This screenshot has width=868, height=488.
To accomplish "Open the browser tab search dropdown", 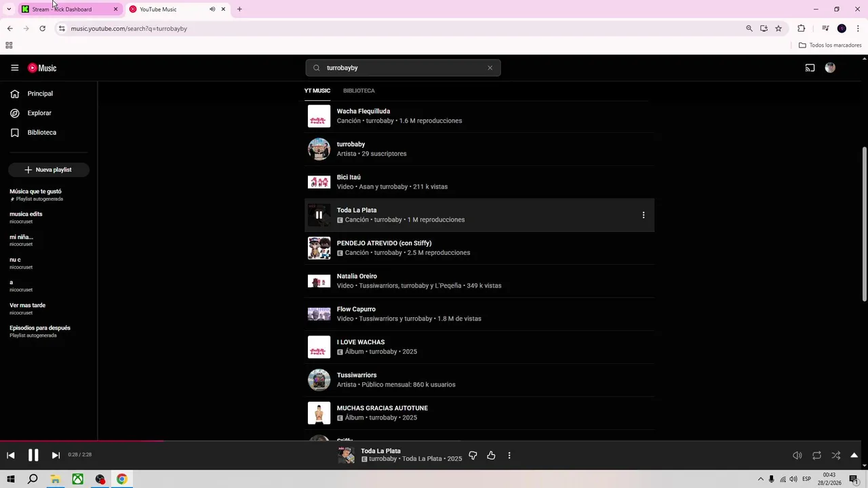I will point(9,9).
